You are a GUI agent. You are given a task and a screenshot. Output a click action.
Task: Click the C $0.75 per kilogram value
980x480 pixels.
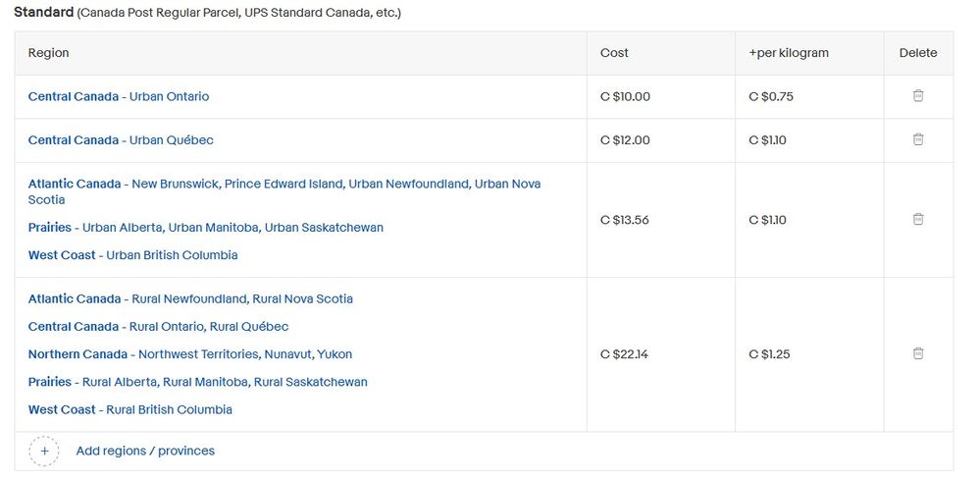(770, 97)
